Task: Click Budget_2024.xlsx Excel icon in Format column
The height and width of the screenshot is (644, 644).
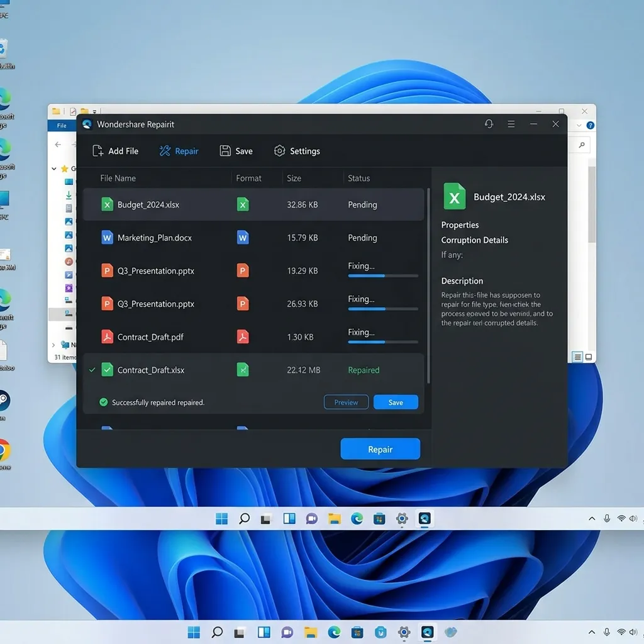Action: (x=243, y=204)
